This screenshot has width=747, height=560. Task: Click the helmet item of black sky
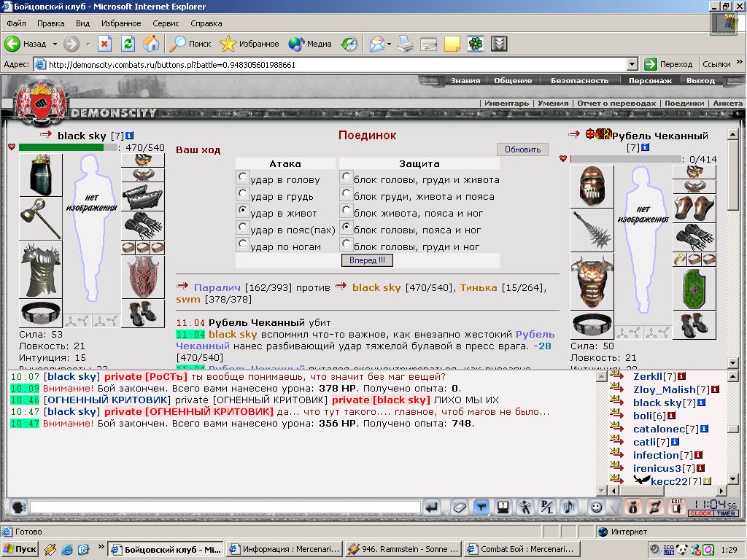41,175
